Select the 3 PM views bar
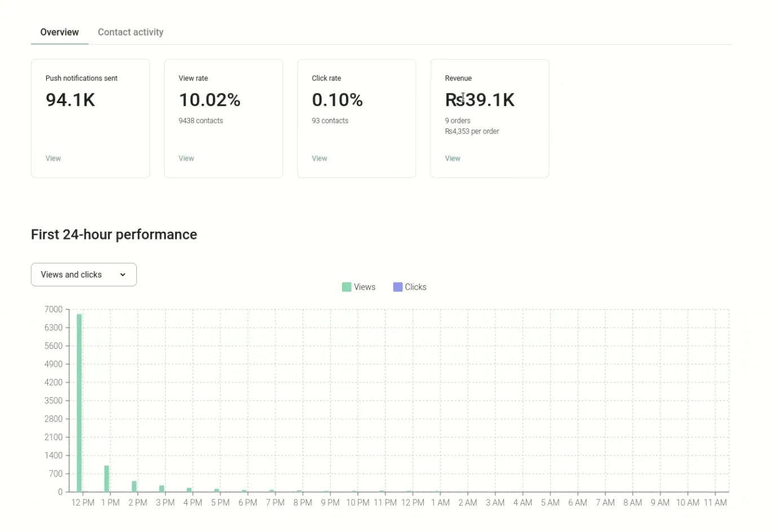 coord(162,489)
